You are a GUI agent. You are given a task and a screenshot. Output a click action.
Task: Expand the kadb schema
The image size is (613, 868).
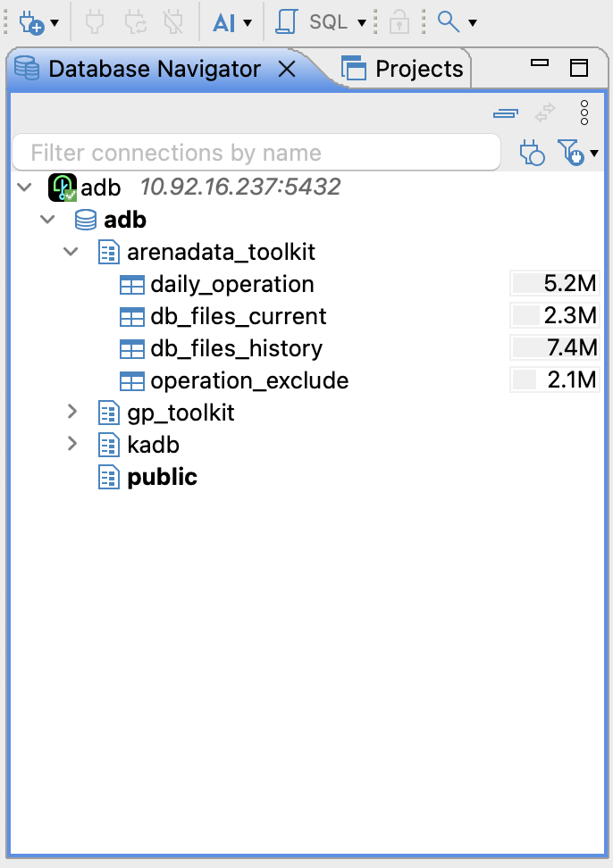click(71, 445)
